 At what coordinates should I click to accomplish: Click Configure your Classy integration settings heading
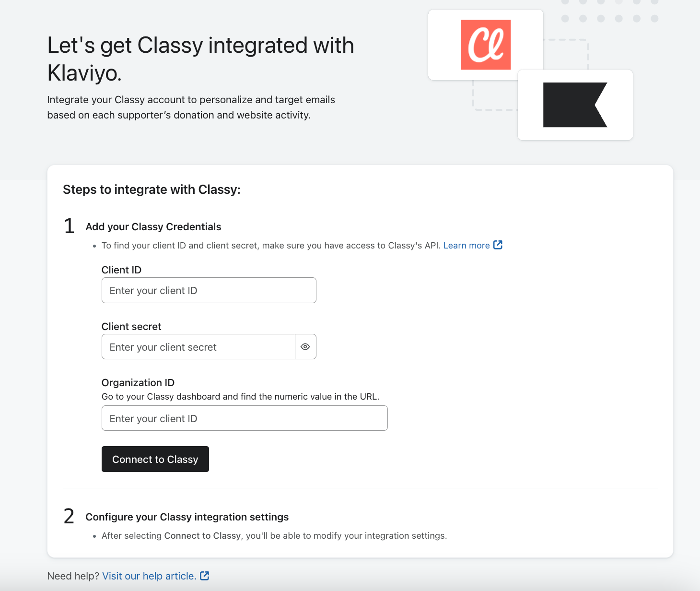[187, 517]
